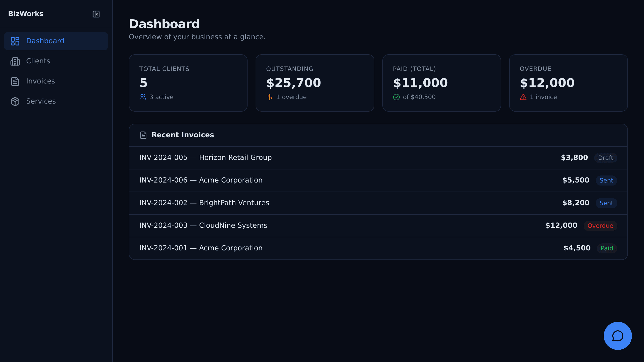Screen dimensions: 644x362
Task: Click the Overdue status badge
Action: pos(600,226)
